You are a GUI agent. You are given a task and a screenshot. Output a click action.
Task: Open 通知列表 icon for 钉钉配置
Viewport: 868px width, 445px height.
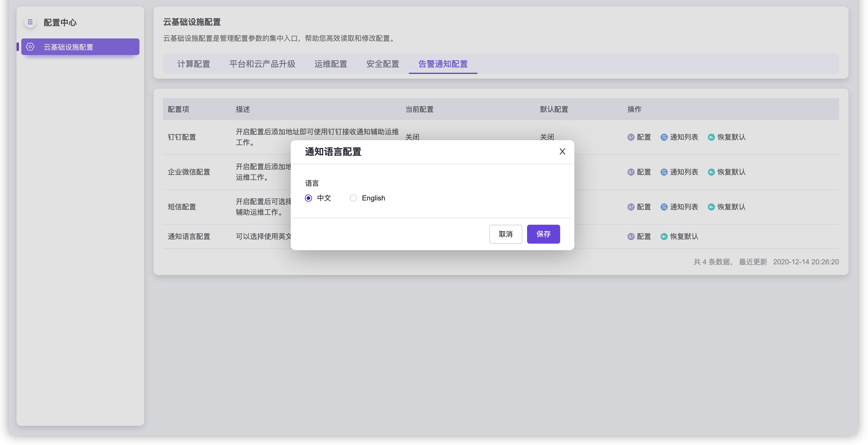[664, 137]
